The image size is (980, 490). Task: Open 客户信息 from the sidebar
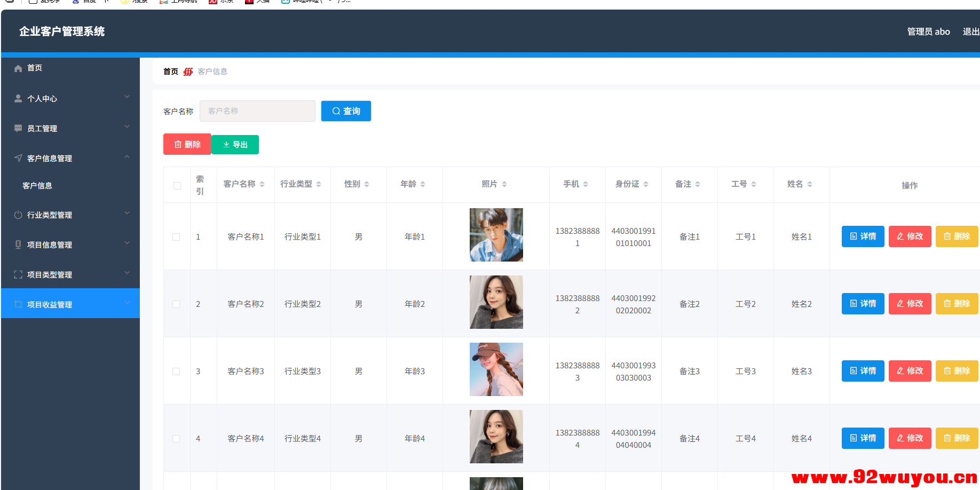[x=37, y=185]
